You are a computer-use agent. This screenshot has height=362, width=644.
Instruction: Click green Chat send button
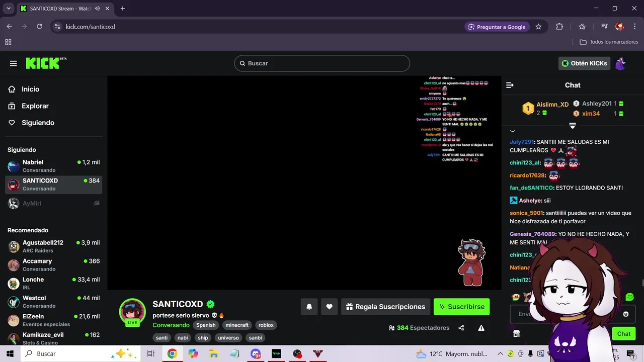coord(624,333)
